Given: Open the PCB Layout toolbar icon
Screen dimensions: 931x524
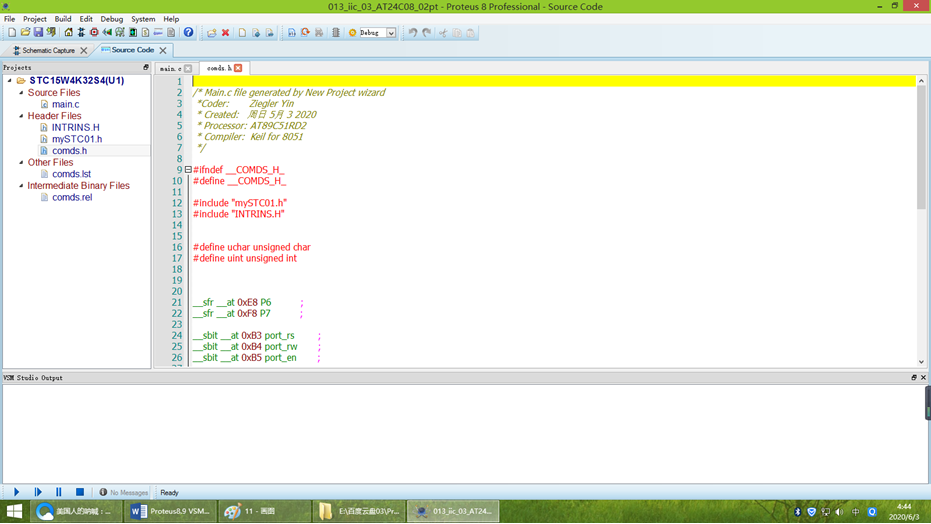Looking at the screenshot, I should click(x=94, y=33).
